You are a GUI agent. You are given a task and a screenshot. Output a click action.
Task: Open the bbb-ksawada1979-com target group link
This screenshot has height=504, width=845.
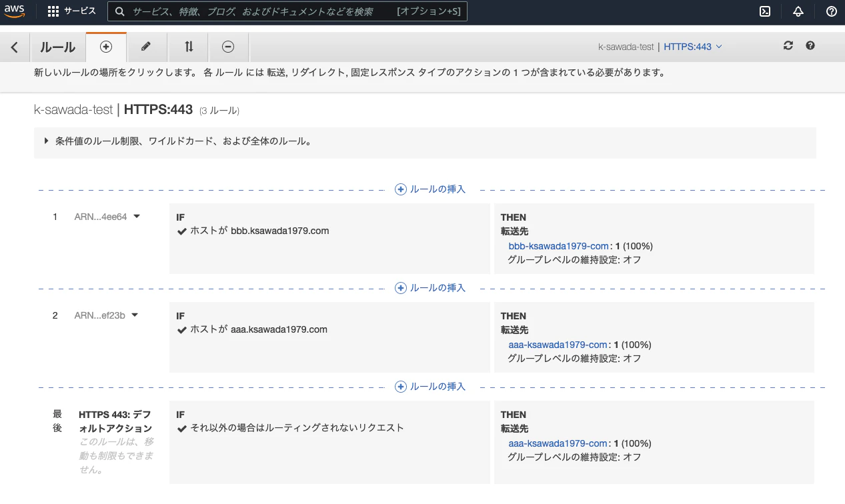pyautogui.click(x=558, y=246)
